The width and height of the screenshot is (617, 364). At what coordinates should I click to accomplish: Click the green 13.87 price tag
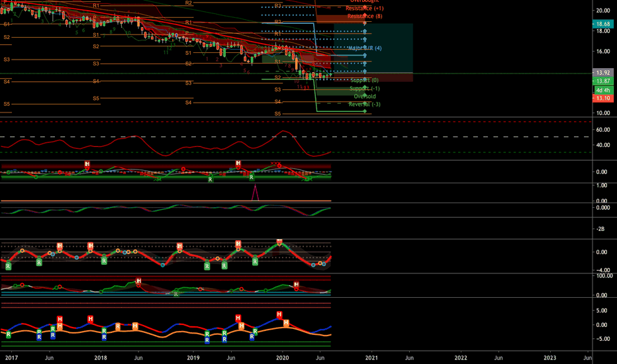[x=603, y=81]
